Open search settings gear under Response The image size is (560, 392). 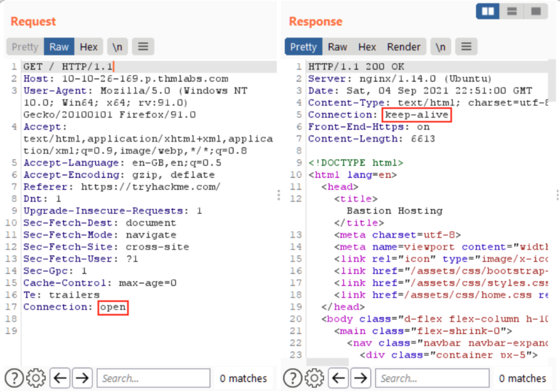314,378
